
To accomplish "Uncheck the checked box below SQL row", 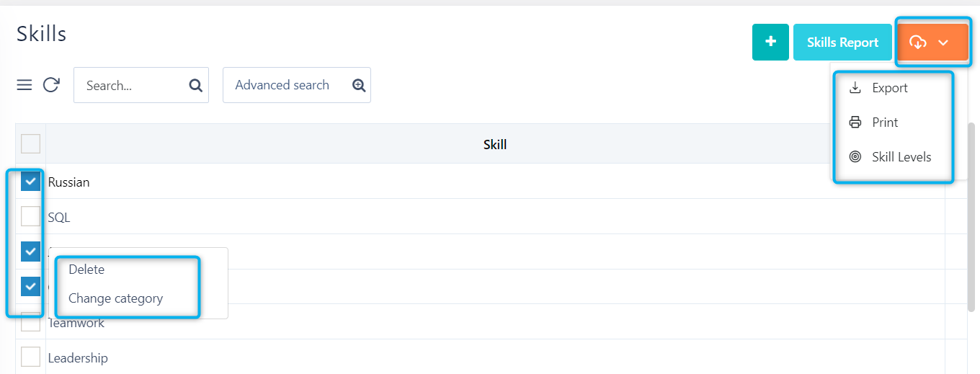I will (x=30, y=251).
